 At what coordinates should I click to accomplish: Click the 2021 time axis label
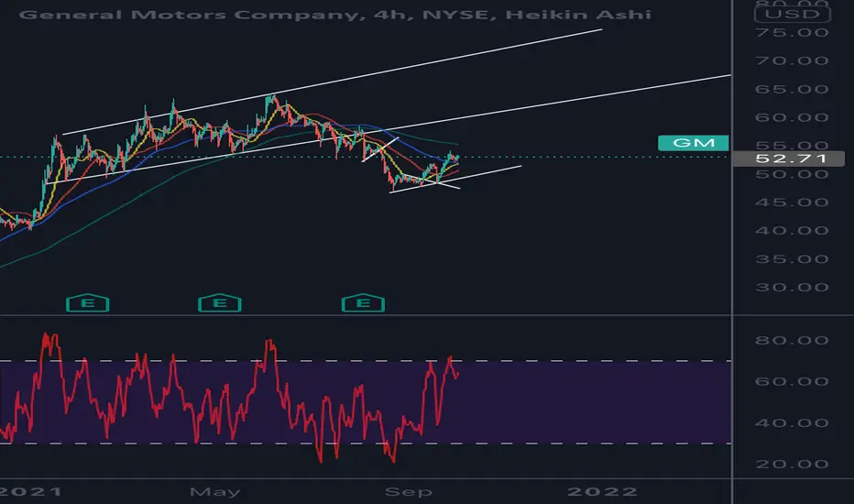click(30, 492)
